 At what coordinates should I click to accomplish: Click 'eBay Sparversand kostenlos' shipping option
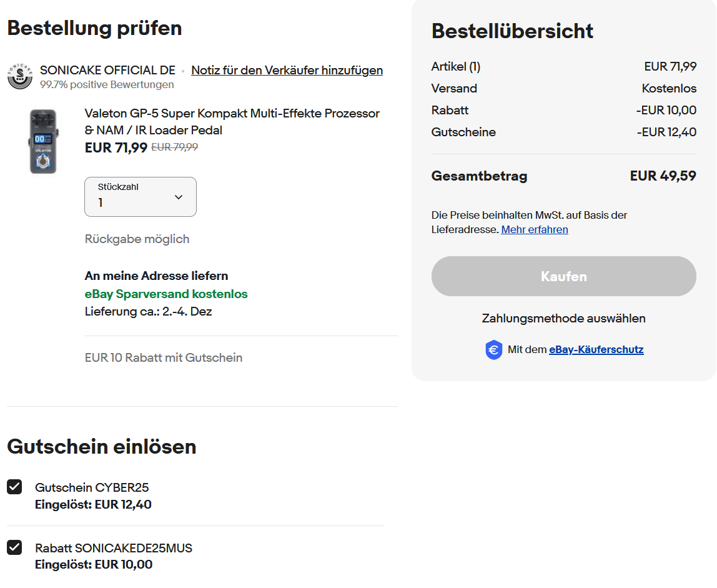[x=166, y=294]
